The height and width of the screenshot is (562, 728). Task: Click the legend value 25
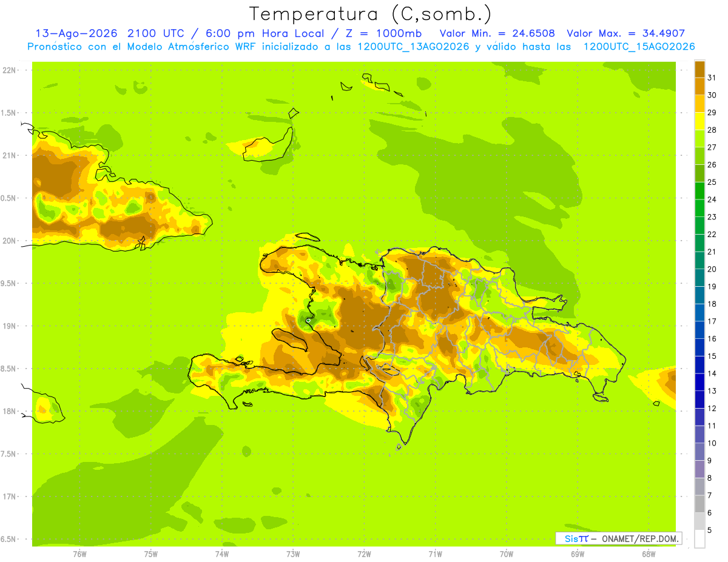pos(712,182)
